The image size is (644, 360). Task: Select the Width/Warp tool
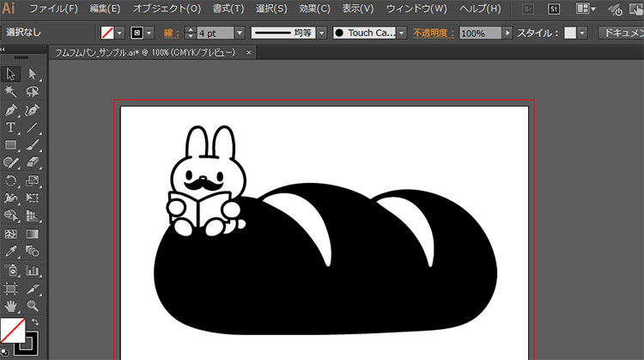pos(10,198)
